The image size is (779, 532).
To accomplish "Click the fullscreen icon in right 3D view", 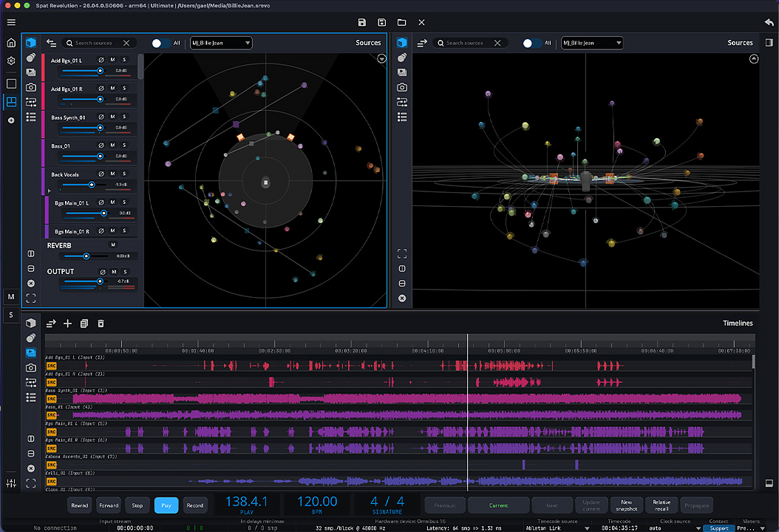I will point(402,253).
